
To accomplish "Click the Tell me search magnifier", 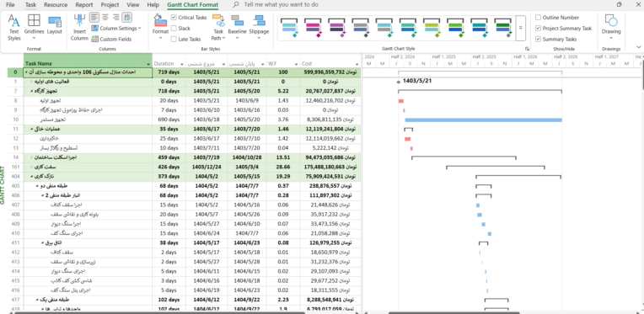I will 236,5.
